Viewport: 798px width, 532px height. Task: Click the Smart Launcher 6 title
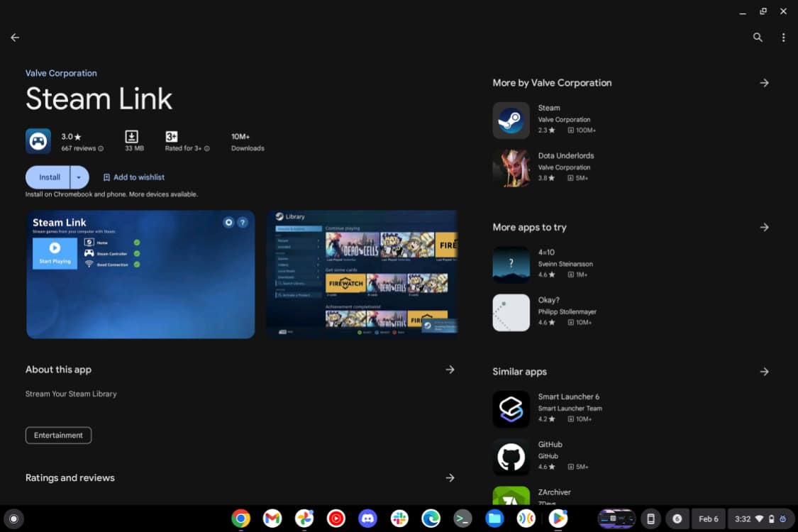(x=568, y=397)
